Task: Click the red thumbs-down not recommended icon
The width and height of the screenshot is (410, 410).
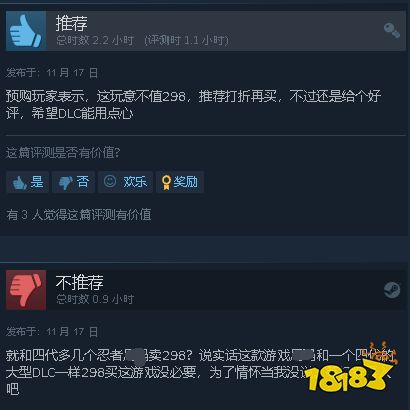Action: click(x=26, y=290)
